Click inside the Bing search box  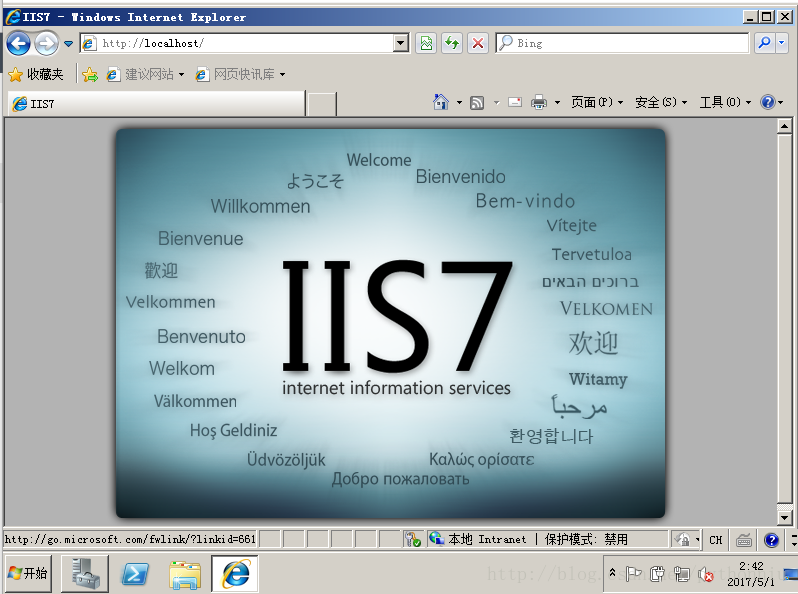622,43
